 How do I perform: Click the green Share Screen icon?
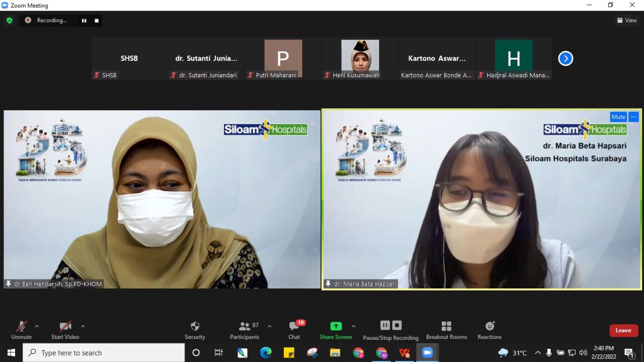pos(336,326)
